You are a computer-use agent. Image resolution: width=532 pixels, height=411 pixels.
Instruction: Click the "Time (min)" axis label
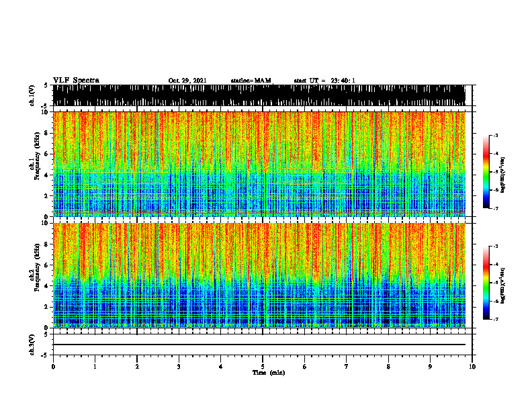tap(269, 373)
